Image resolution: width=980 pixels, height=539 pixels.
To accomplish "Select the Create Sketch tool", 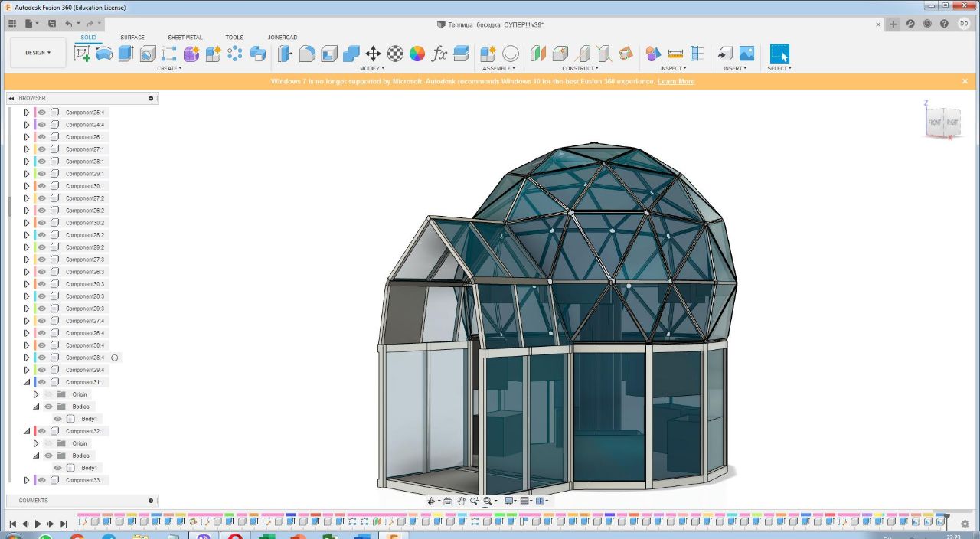I will point(82,54).
